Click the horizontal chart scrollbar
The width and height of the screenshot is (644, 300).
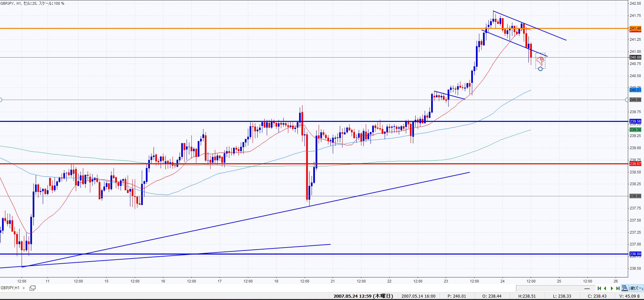tap(555, 288)
